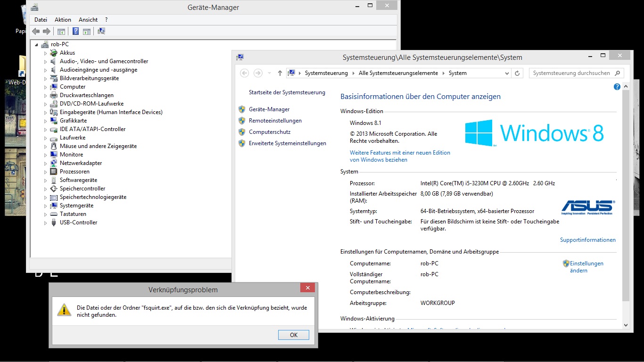Viewport: 644px width, 362px height.
Task: Click the Forward arrow in Geräte-Manager toolbar
Action: click(x=46, y=32)
